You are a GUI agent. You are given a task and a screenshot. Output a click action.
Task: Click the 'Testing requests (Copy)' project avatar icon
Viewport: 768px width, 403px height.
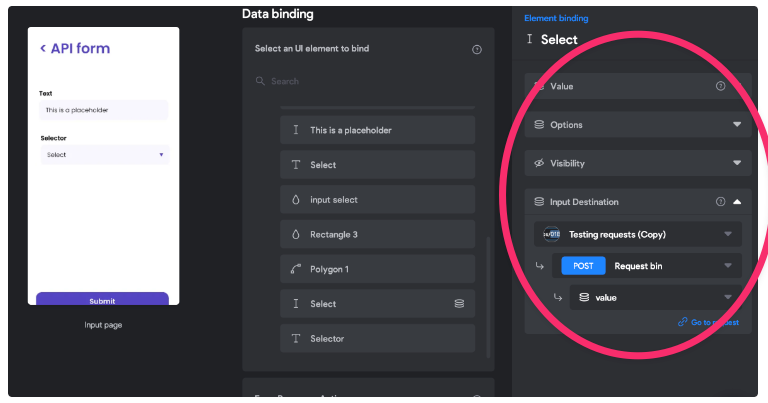(552, 234)
